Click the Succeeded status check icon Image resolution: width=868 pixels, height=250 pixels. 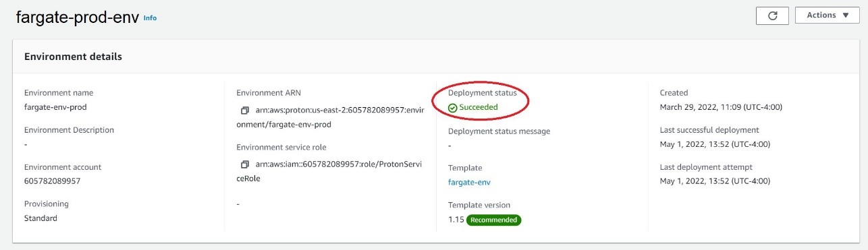tap(453, 108)
